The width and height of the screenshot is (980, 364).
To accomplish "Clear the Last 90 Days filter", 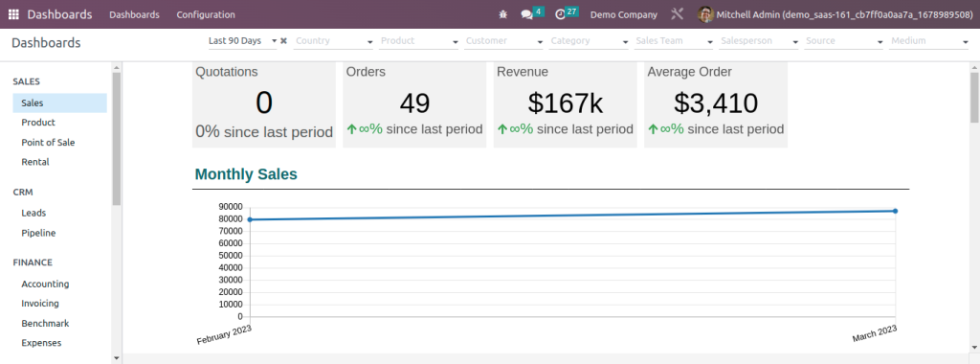I will (x=283, y=40).
